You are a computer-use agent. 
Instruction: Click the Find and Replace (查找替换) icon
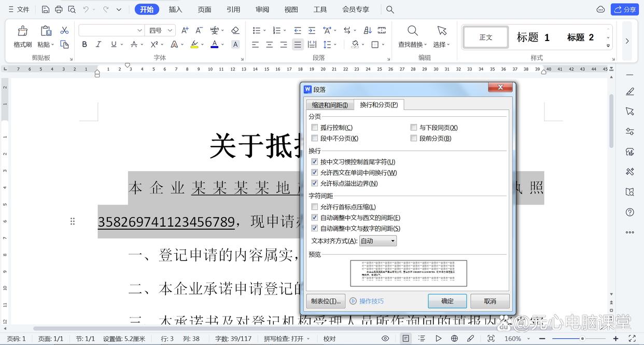pos(413,31)
